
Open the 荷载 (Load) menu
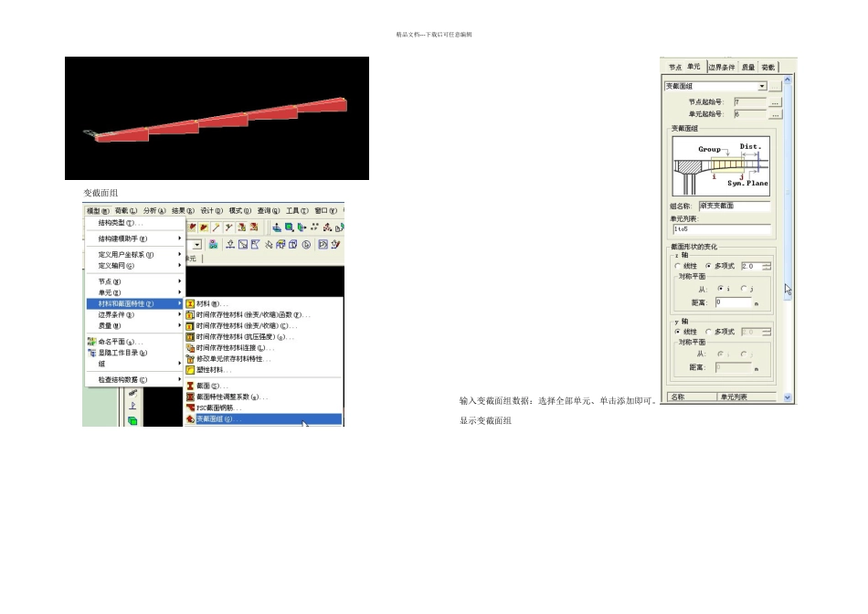(126, 211)
